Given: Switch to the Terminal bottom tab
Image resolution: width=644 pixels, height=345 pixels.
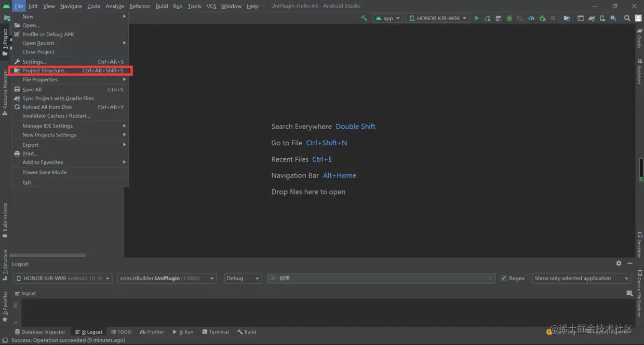Looking at the screenshot, I should tap(216, 332).
